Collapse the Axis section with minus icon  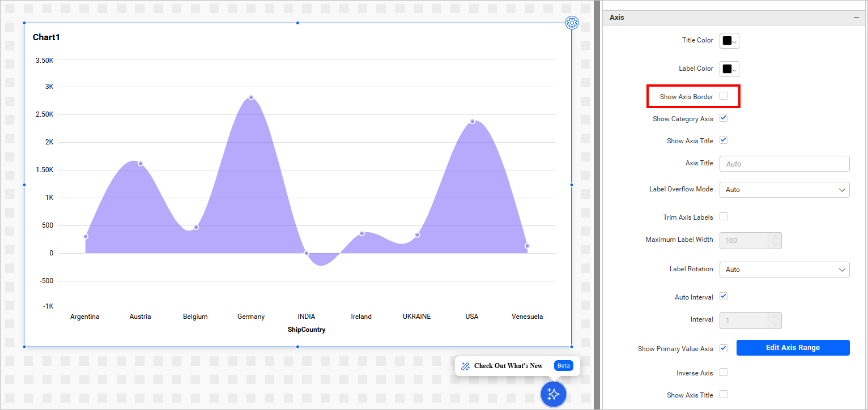point(856,18)
